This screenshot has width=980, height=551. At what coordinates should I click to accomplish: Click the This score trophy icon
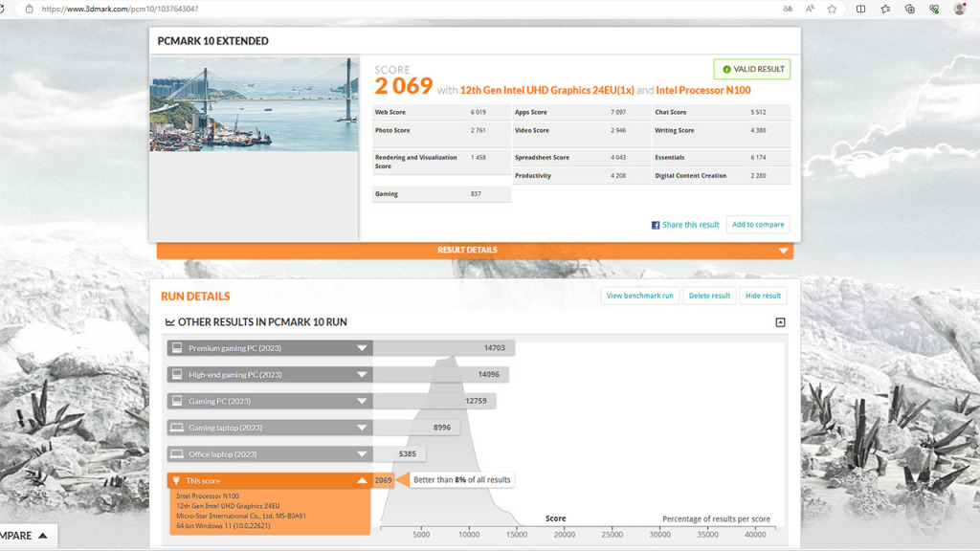tap(176, 480)
